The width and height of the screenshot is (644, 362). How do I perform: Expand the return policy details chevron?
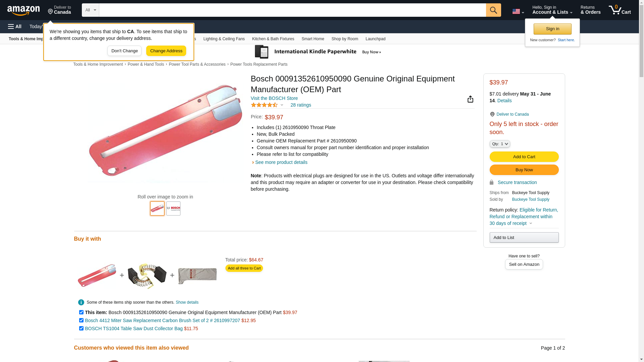[x=531, y=224]
